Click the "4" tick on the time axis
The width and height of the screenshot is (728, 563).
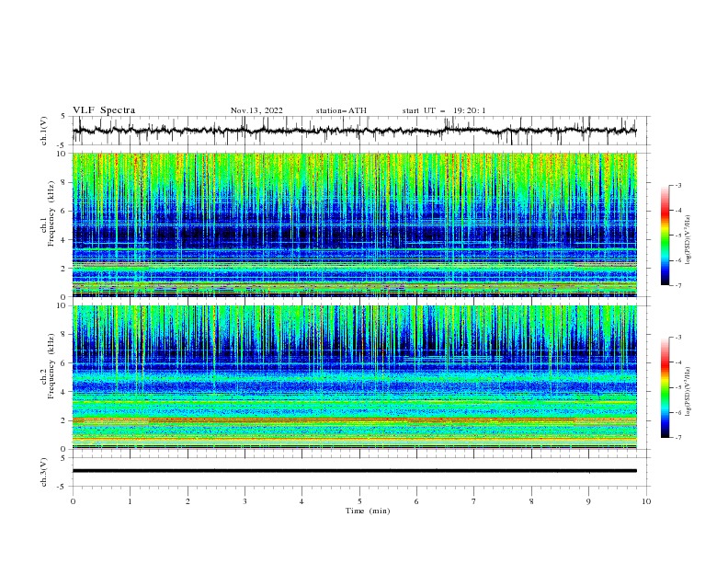tap(301, 501)
